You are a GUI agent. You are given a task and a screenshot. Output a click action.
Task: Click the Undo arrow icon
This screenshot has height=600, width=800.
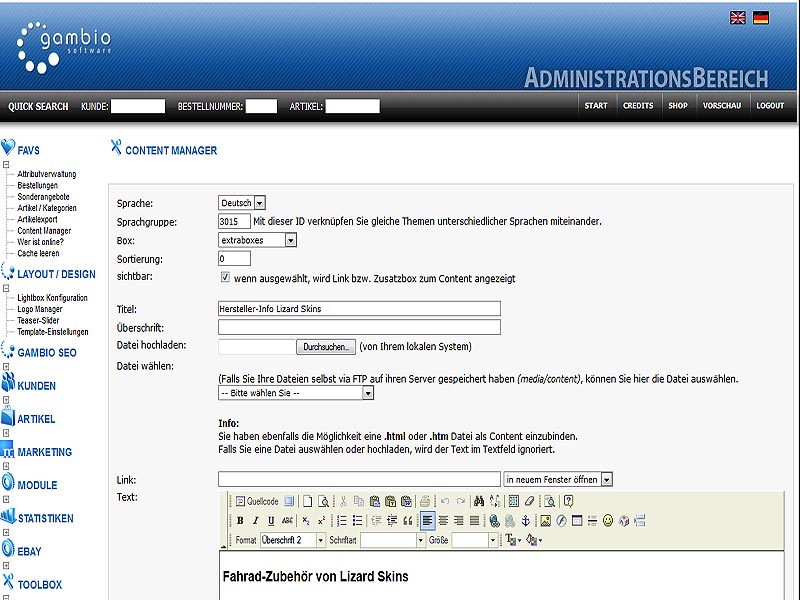pyautogui.click(x=445, y=501)
